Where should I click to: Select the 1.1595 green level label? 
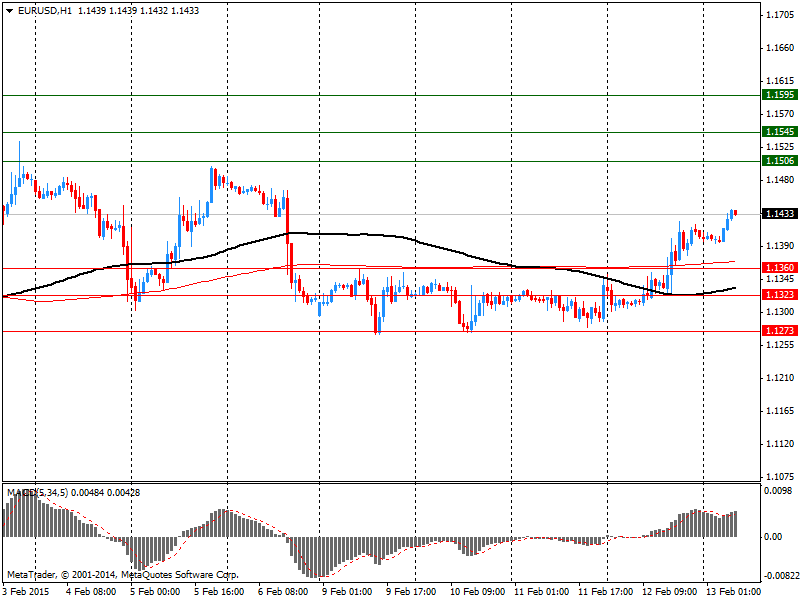point(780,95)
